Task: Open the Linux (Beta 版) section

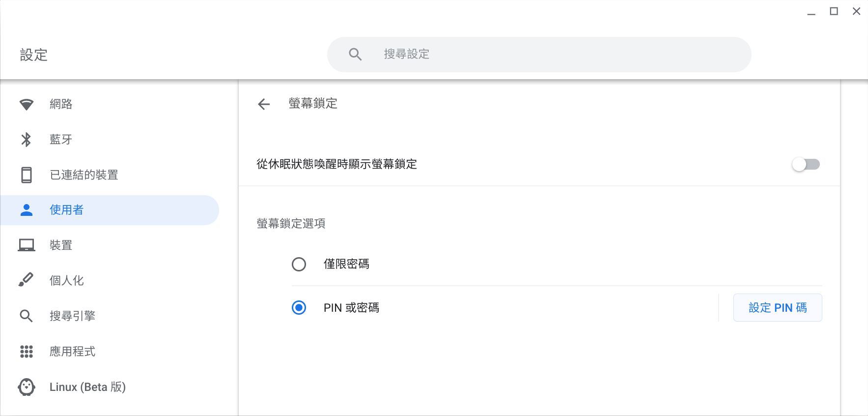Action: [x=87, y=387]
